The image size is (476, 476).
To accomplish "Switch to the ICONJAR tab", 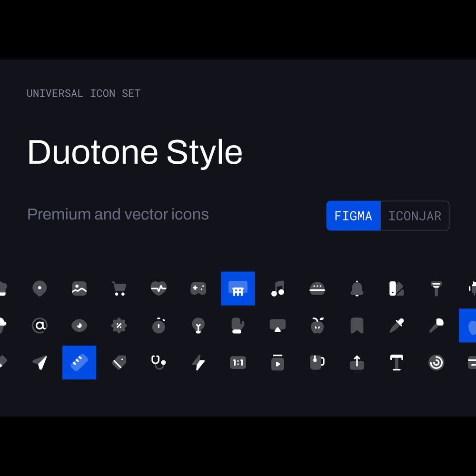I will [415, 216].
